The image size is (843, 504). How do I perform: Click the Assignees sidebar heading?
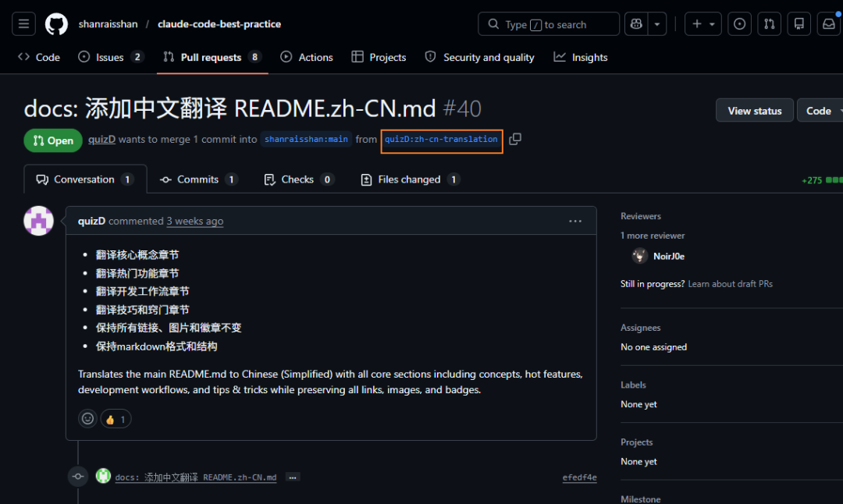point(640,328)
